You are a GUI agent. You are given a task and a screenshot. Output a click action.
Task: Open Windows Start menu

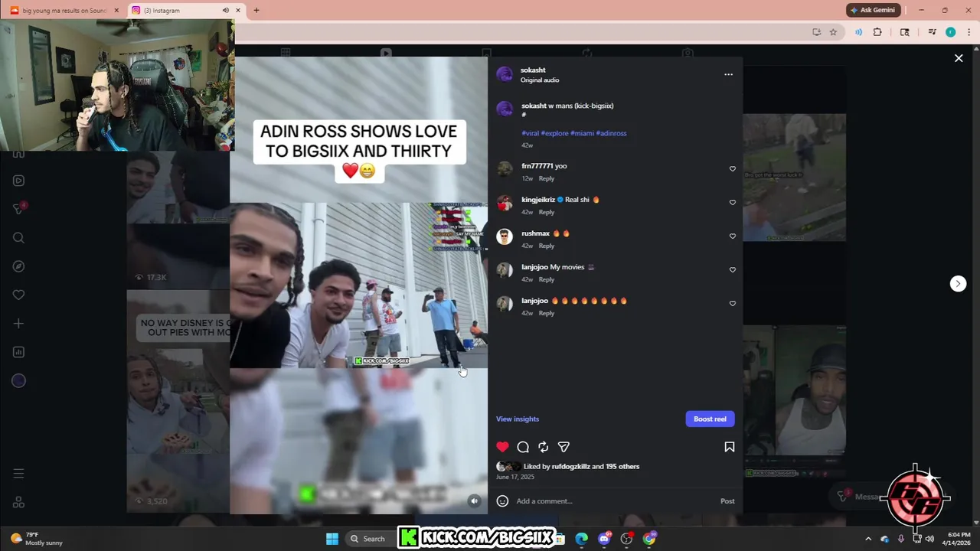332,539
